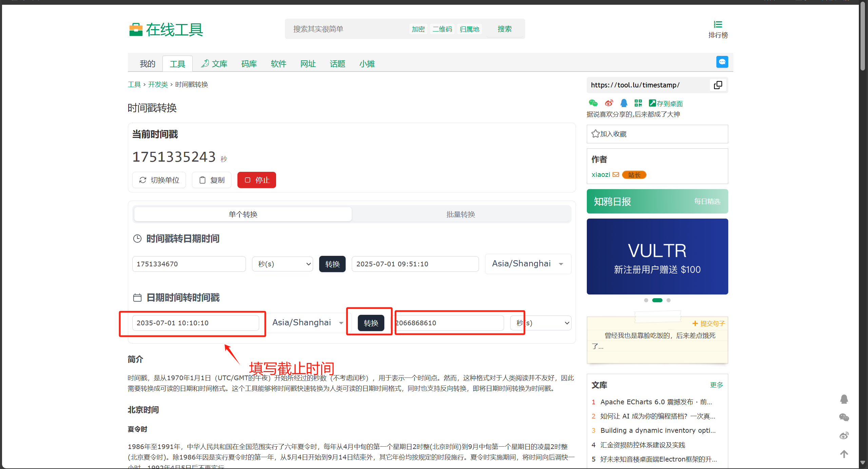
Task: Open the 文库 navigation tab
Action: pyautogui.click(x=214, y=64)
